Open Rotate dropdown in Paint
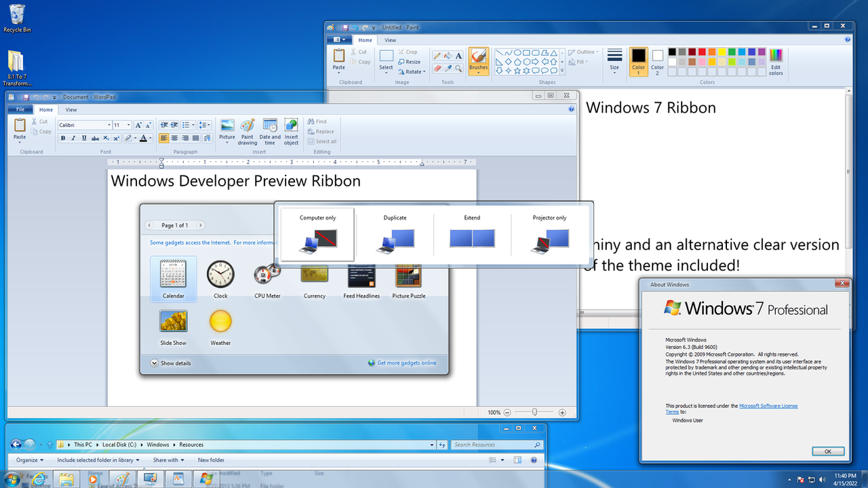 point(412,72)
